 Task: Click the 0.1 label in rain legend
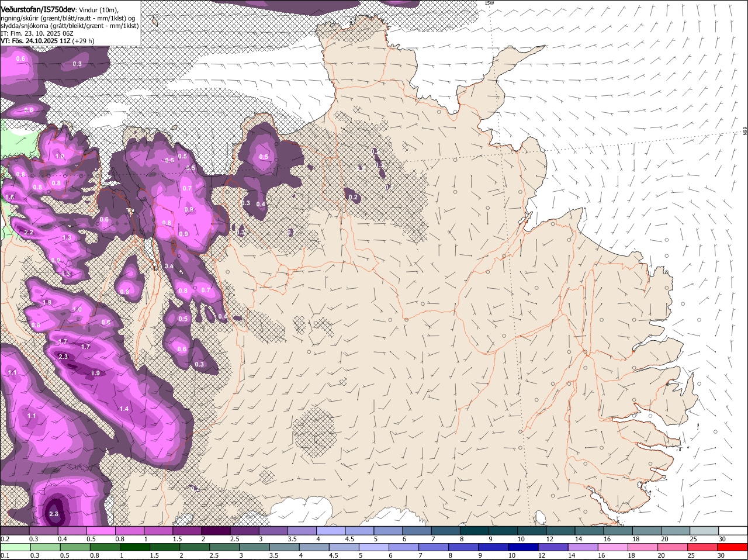pyautogui.click(x=5, y=556)
